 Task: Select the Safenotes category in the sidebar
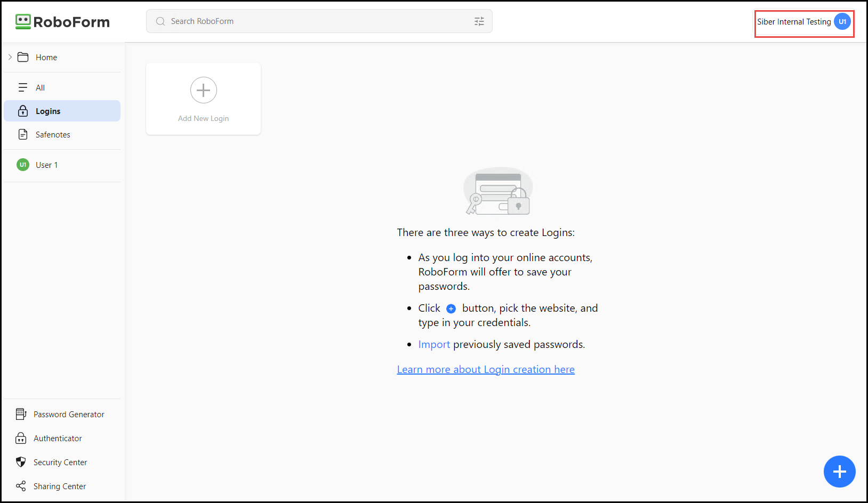(x=53, y=134)
